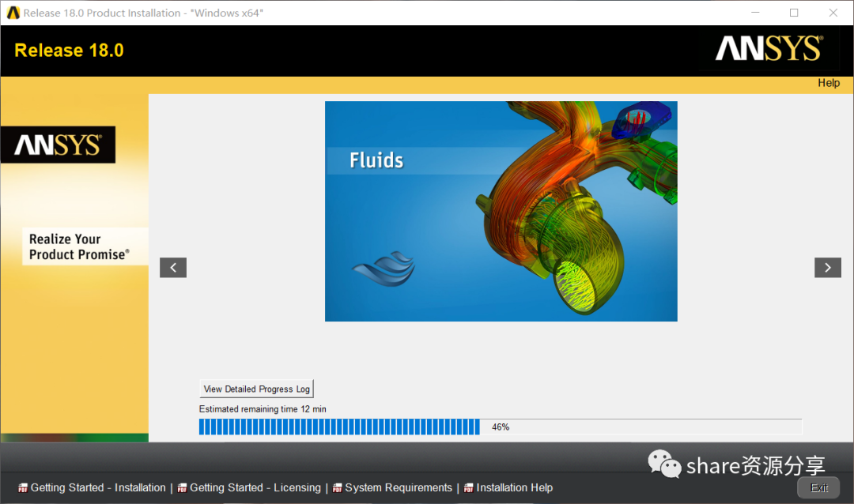854x504 pixels.
Task: Click the ANSYS logo in the header
Action: pos(769,48)
